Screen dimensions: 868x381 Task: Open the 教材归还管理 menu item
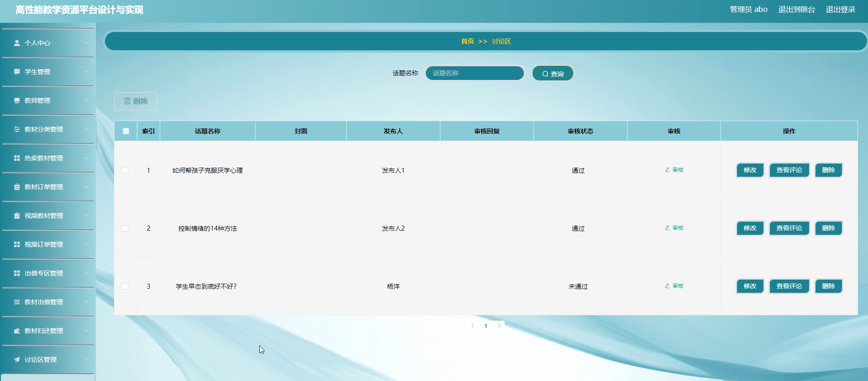[x=48, y=331]
